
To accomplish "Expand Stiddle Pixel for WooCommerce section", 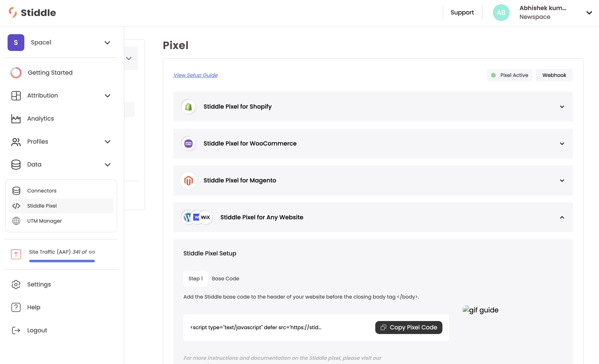I will click(562, 144).
